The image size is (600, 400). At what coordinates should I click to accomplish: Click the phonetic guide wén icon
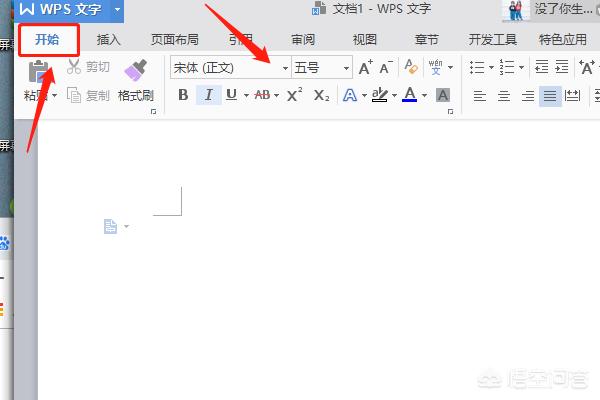[x=435, y=67]
